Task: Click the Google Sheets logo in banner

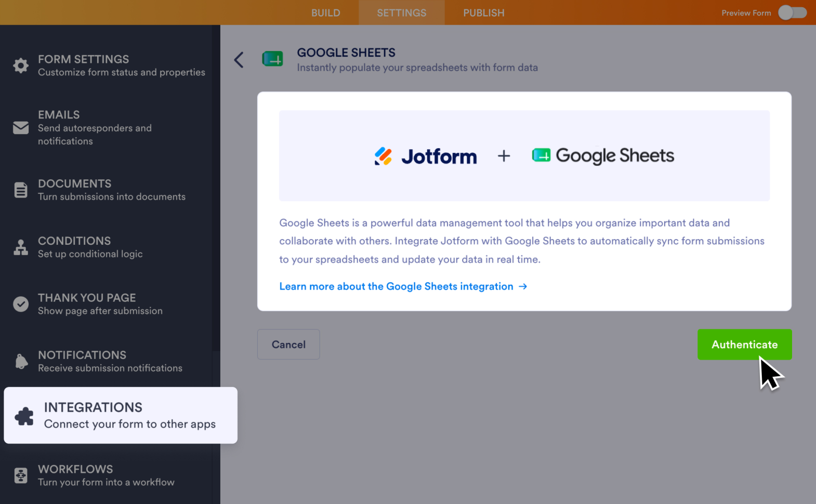Action: pyautogui.click(x=603, y=155)
